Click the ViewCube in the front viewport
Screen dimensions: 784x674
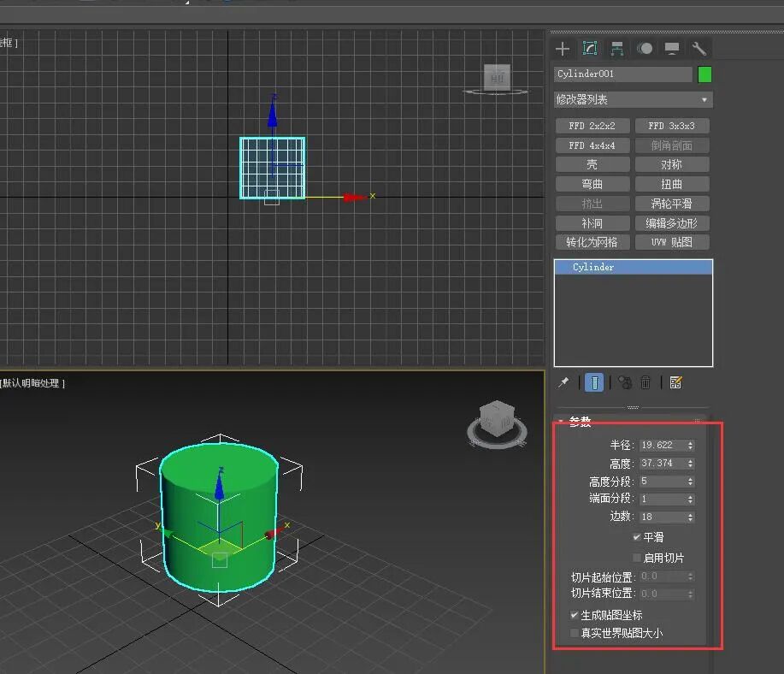[x=497, y=80]
